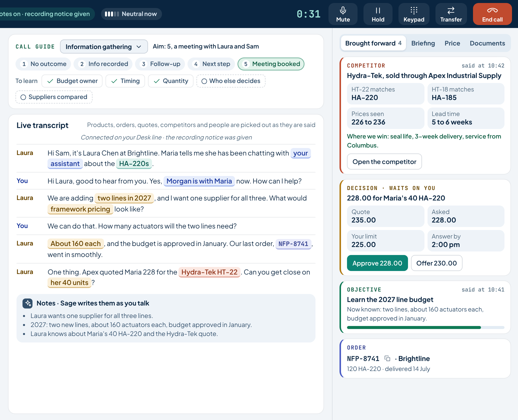The height and width of the screenshot is (420, 518).
Task: Select outcome 3 Follow-up
Action: click(160, 64)
